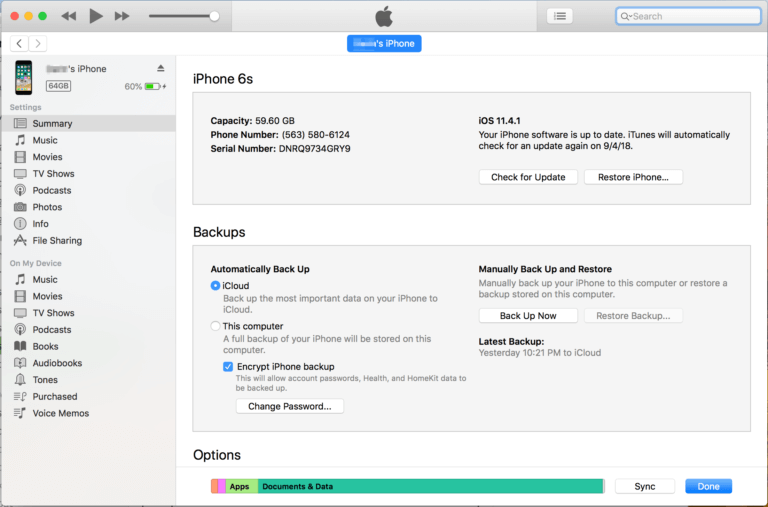Click in the Search field

click(x=688, y=16)
